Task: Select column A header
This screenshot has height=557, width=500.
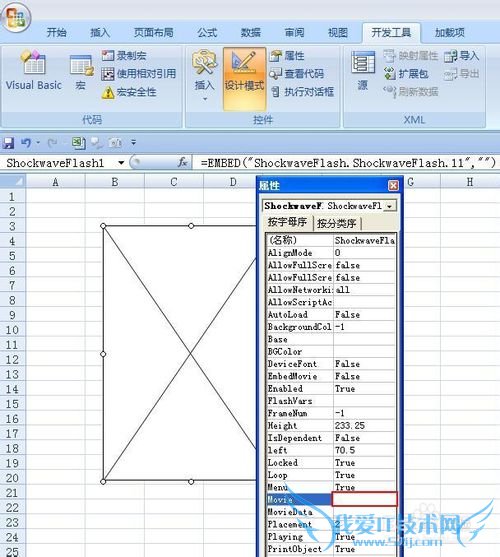Action: click(55, 182)
